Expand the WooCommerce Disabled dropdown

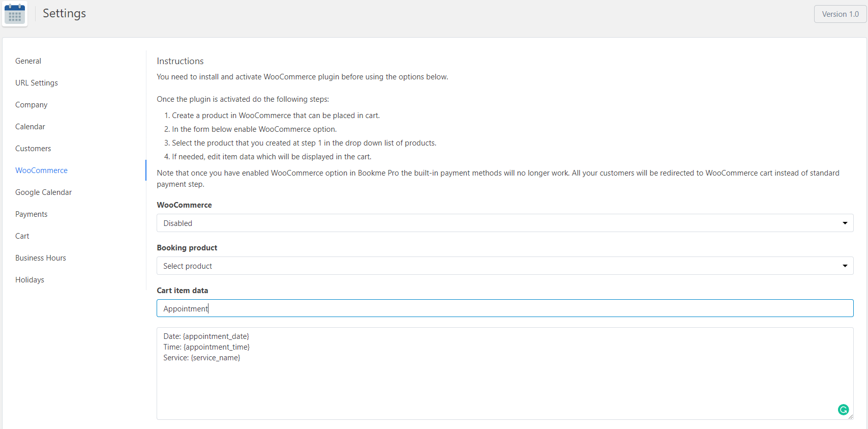(505, 223)
